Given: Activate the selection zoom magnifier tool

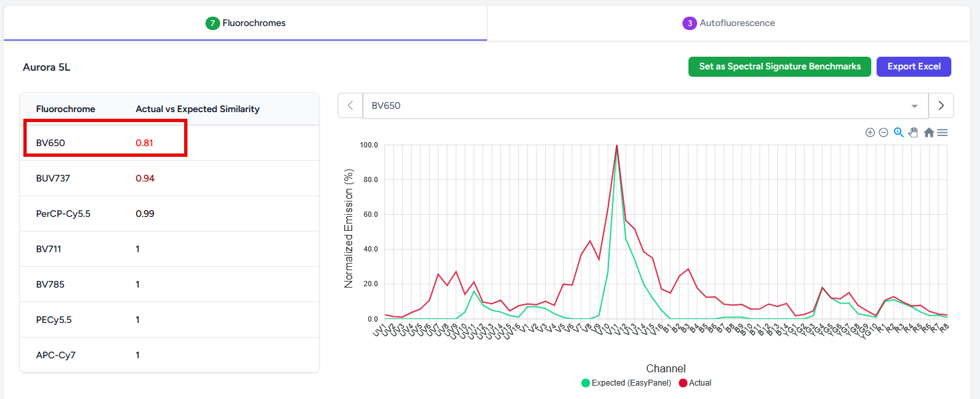Looking at the screenshot, I should 899,133.
